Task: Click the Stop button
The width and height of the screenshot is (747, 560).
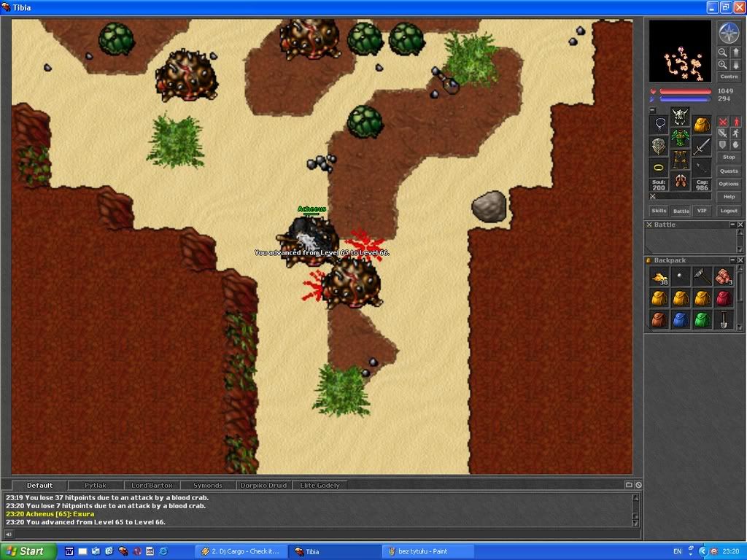Action: point(729,157)
